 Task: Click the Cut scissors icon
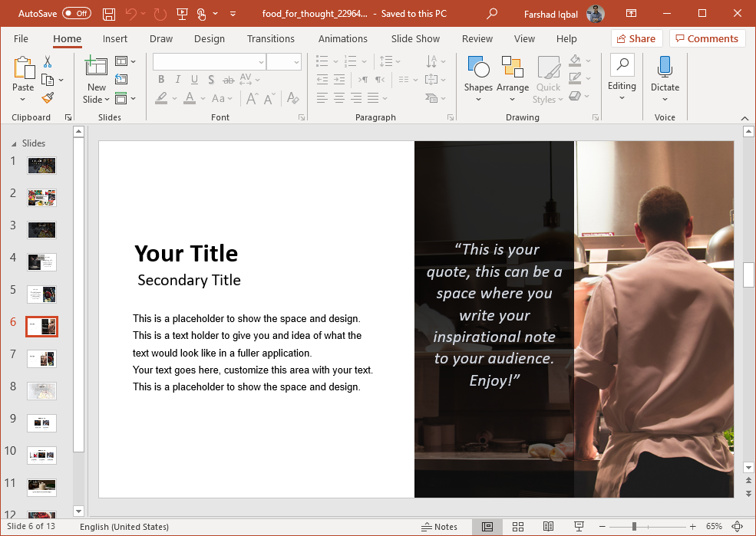pyautogui.click(x=48, y=61)
